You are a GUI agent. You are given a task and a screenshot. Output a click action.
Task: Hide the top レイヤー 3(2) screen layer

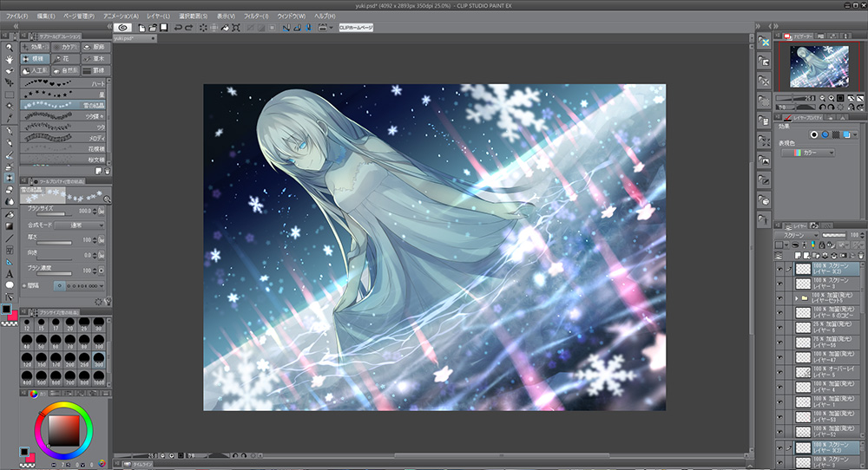coord(780,269)
